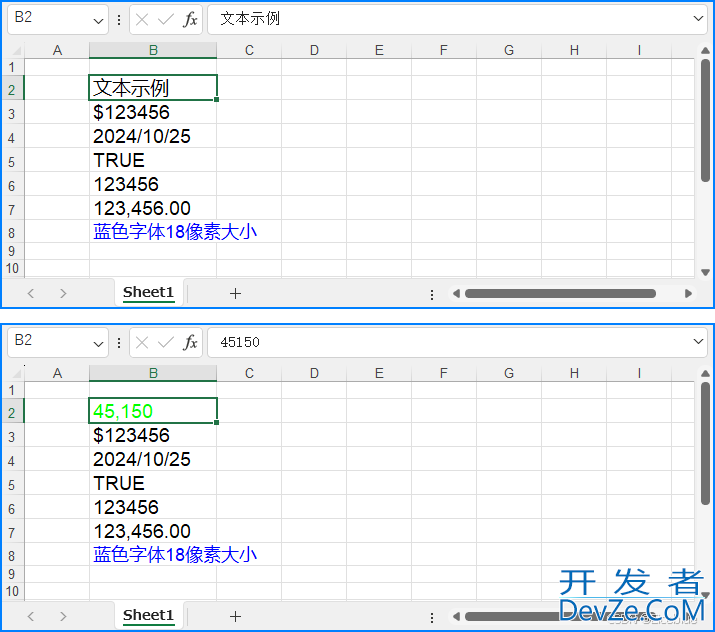Select cell TRUE in top spreadsheet
Screen dimensions: 715x632
pyautogui.click(x=153, y=160)
